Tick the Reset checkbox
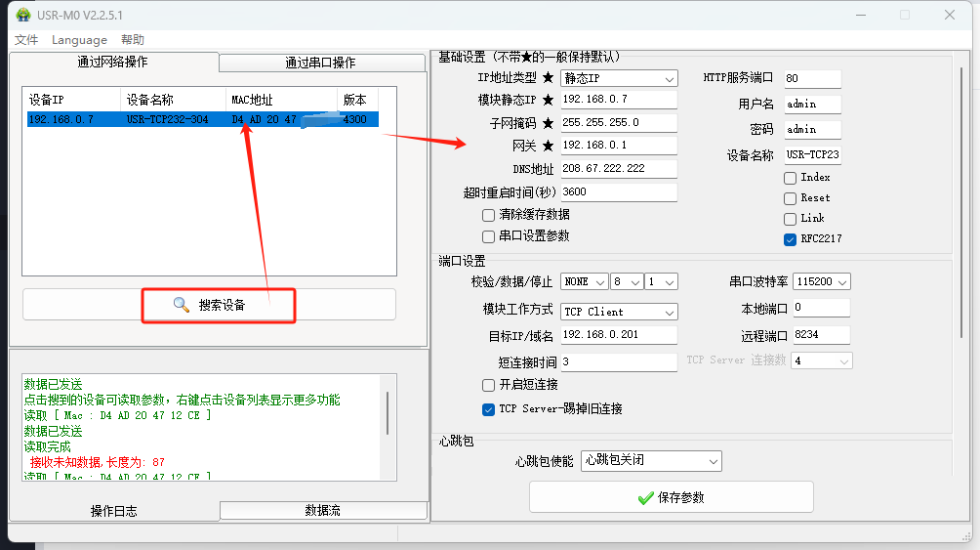This screenshot has height=550, width=980. point(790,198)
